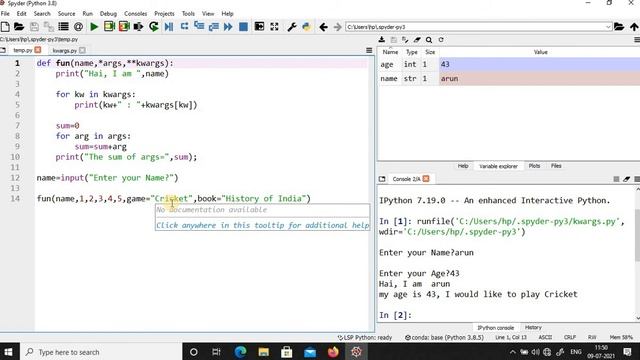Open the Projects menu
Viewport: 640px width, 360px height.
(164, 13)
